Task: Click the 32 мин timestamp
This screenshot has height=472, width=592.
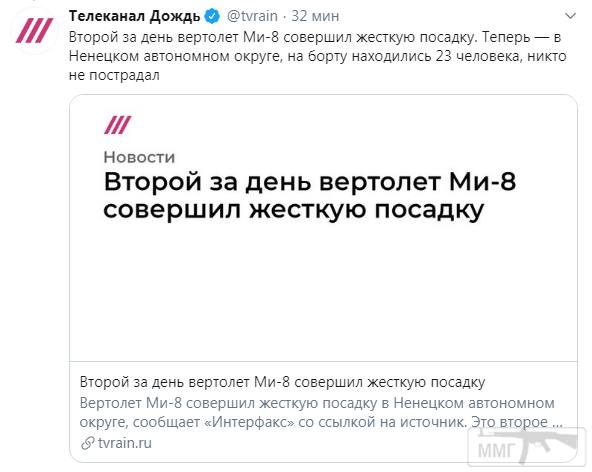Action: [x=315, y=16]
